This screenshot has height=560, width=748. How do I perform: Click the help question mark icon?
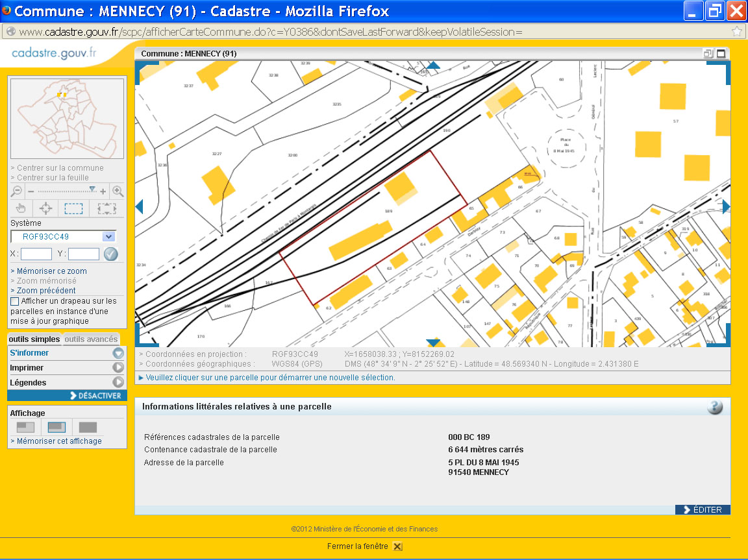(714, 407)
